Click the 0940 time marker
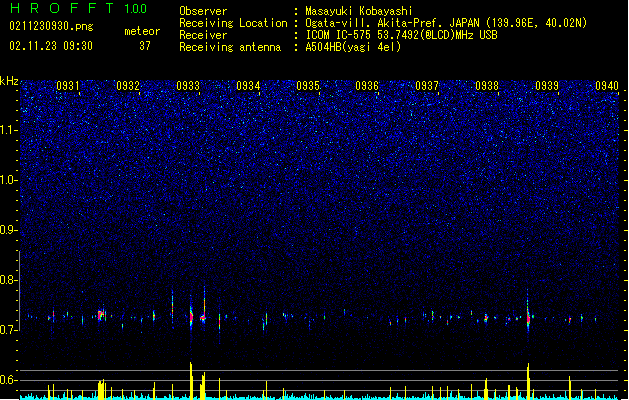This screenshot has width=629, height=400. (607, 86)
